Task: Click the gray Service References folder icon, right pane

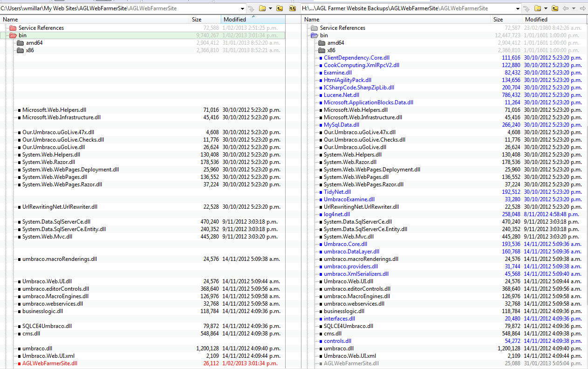Action: (x=315, y=28)
